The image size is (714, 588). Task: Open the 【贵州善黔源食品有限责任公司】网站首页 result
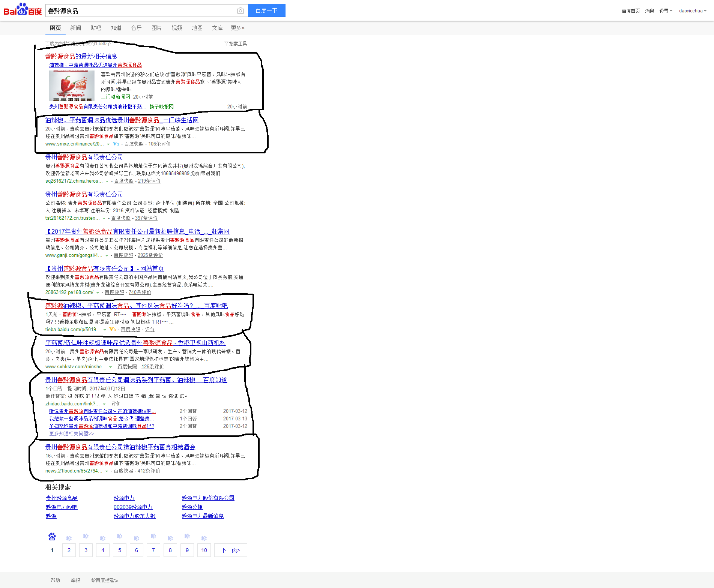coord(105,268)
